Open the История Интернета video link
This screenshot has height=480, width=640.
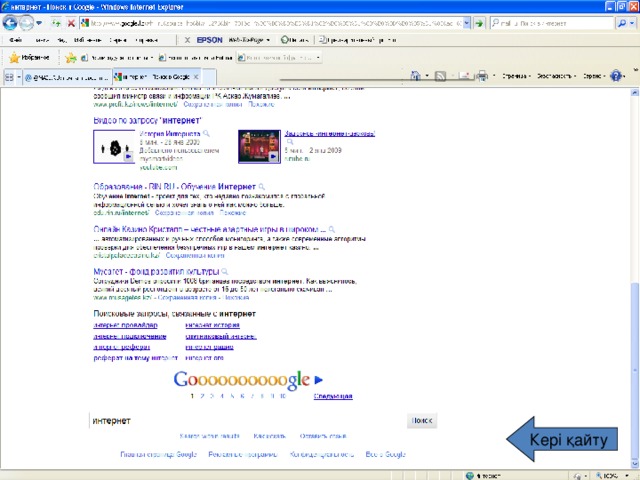[170, 133]
